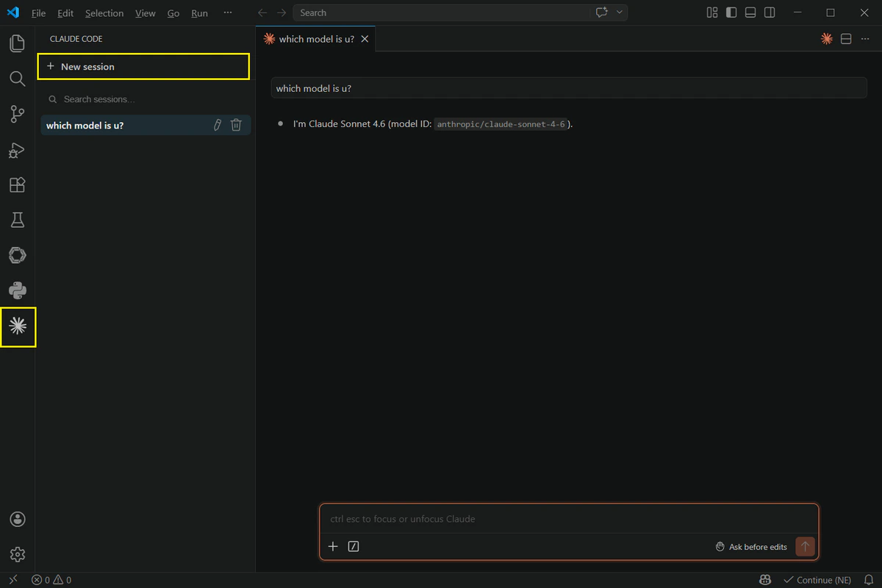
Task: Select 'which model is u?' session in list
Action: pos(146,125)
